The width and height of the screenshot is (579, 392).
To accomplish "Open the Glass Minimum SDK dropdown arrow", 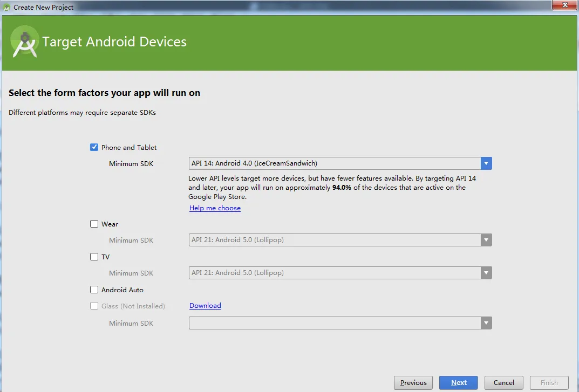I will (486, 323).
